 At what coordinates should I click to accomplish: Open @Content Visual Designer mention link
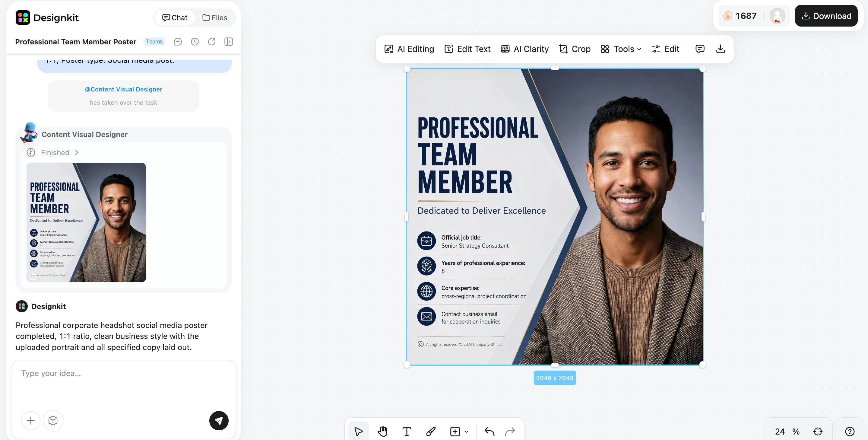click(x=123, y=89)
